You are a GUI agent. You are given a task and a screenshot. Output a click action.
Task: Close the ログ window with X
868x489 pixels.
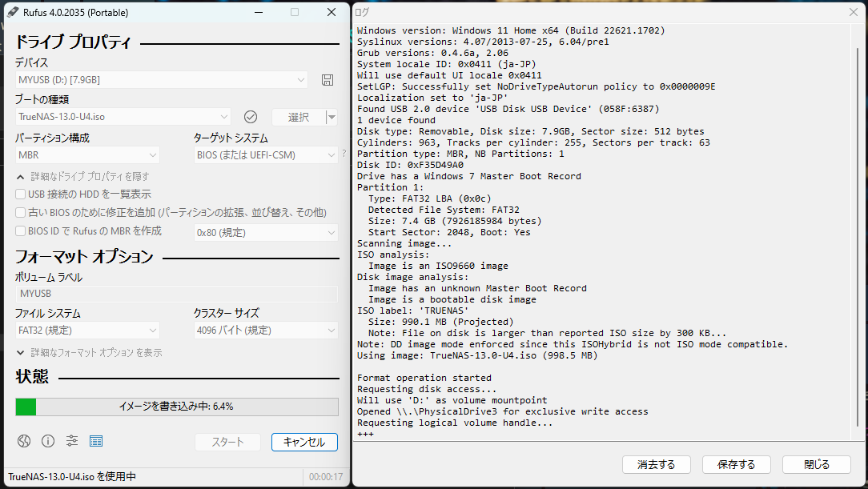(854, 12)
